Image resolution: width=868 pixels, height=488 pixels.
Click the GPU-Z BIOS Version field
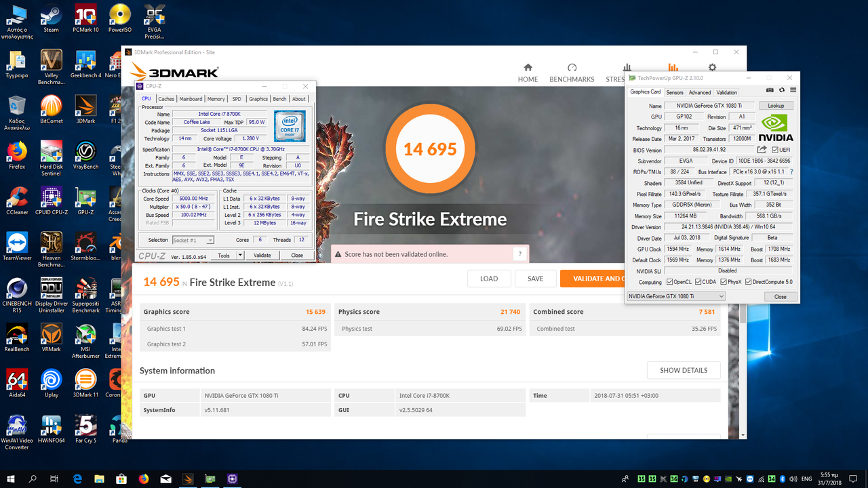coord(709,150)
